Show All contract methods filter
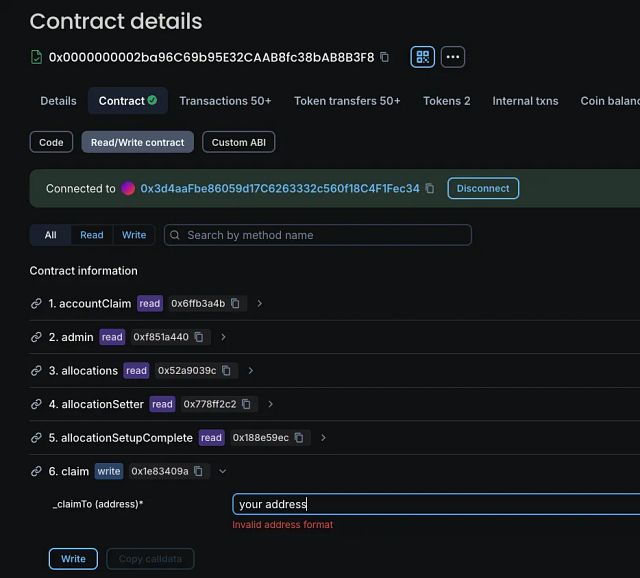 (50, 235)
